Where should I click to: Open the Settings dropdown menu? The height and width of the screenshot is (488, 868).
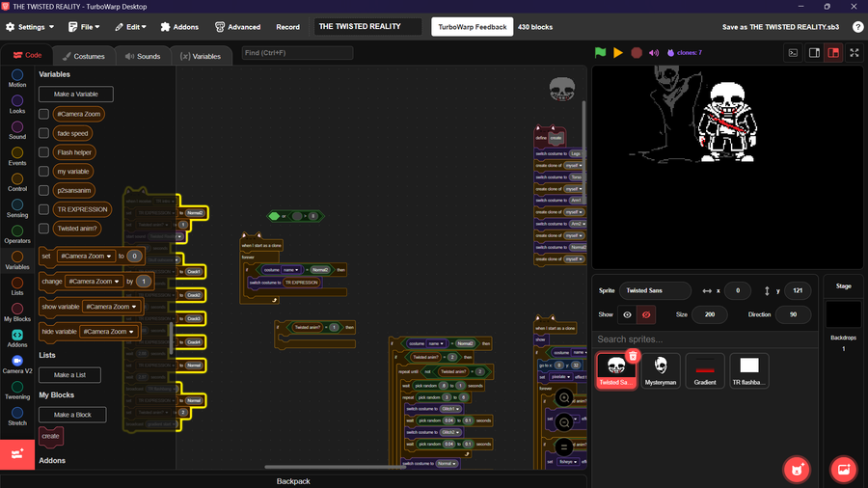pos(30,27)
